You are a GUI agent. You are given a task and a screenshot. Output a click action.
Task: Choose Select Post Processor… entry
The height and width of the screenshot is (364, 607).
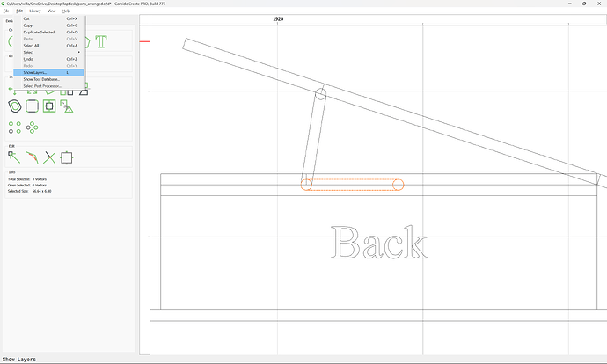click(48, 86)
